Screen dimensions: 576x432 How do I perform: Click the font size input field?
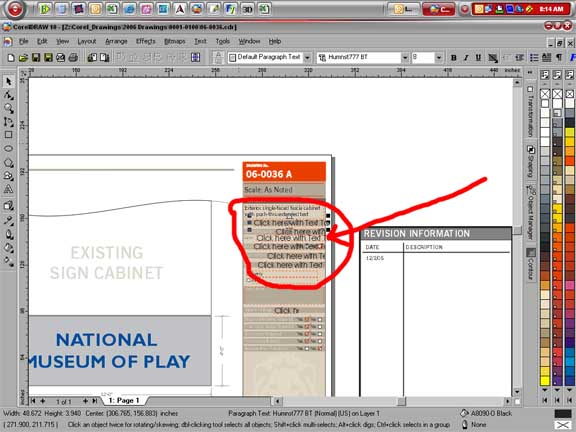pyautogui.click(x=423, y=58)
